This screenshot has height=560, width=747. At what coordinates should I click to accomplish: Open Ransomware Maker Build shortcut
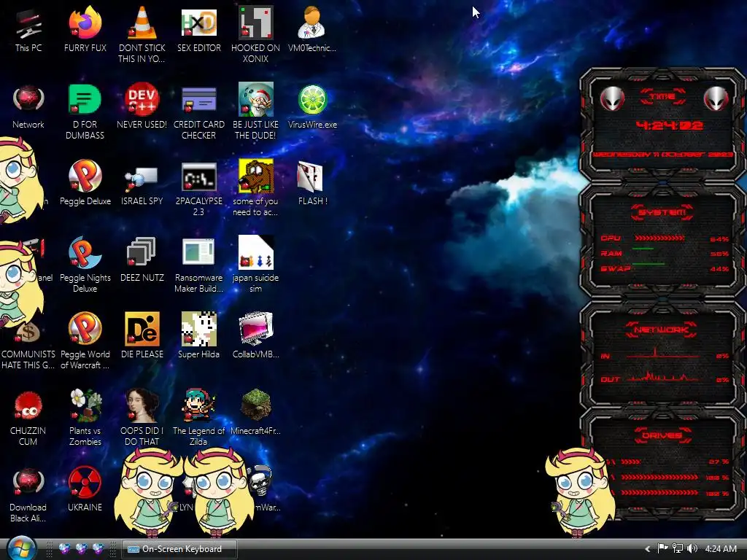click(198, 252)
